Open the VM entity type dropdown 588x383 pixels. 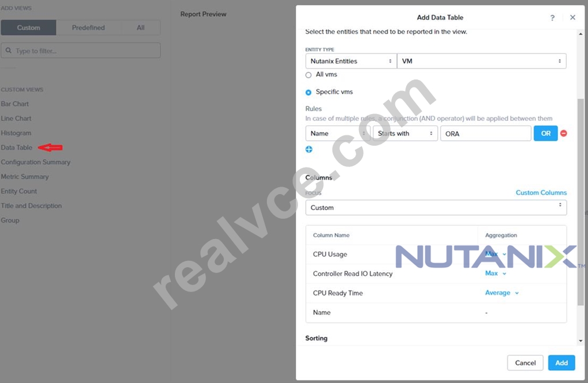482,61
